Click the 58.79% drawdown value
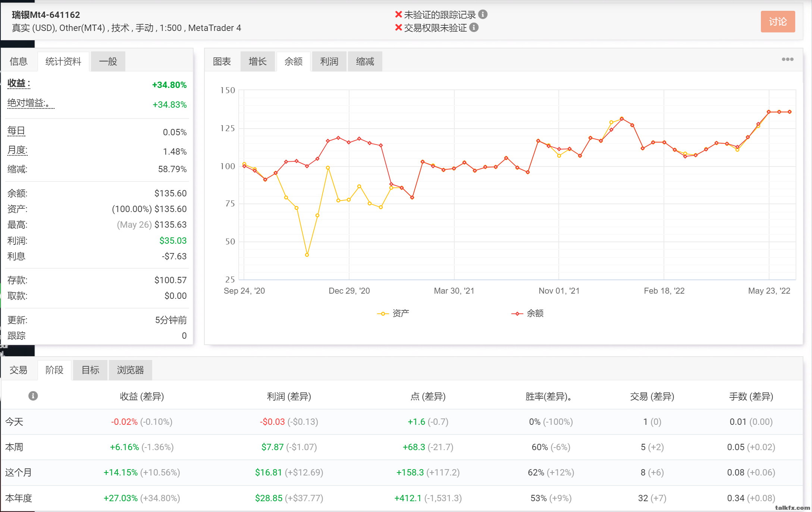812x512 pixels. pyautogui.click(x=172, y=169)
